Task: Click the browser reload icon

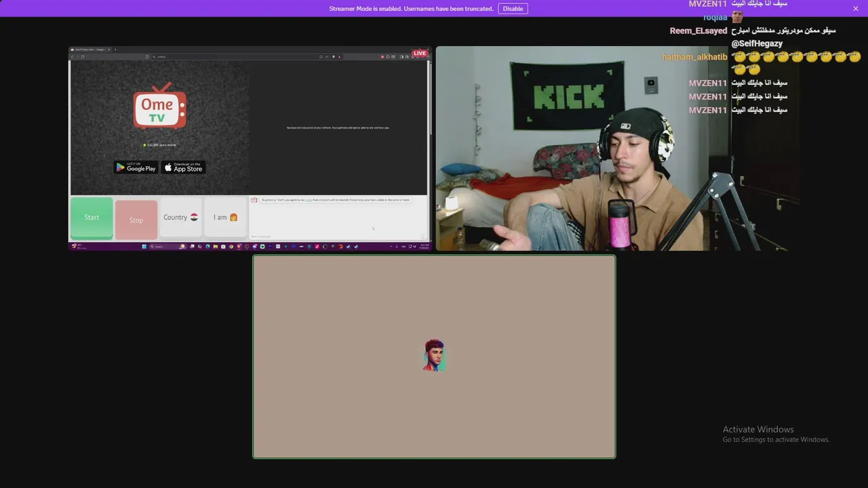Action: (x=83, y=57)
